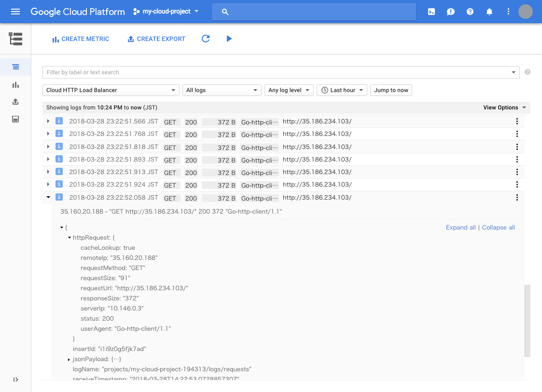Expand log entry at 23:22:51.768
The width and height of the screenshot is (542, 392).
[x=48, y=134]
